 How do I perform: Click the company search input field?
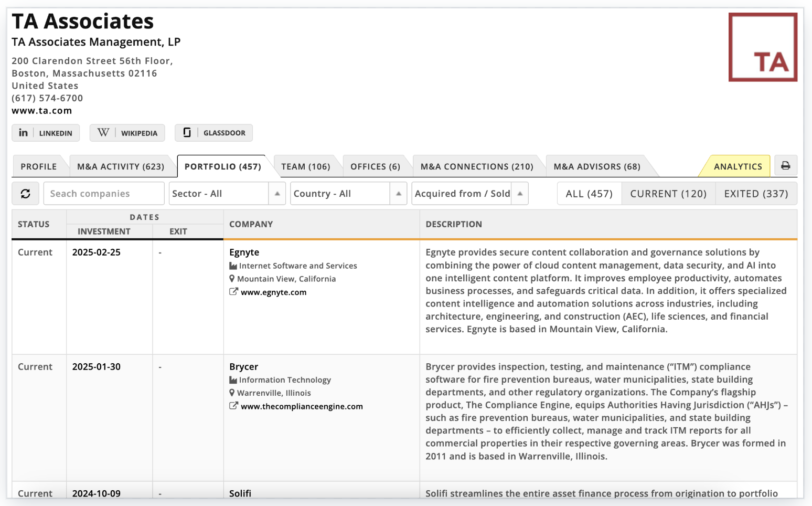coord(103,193)
